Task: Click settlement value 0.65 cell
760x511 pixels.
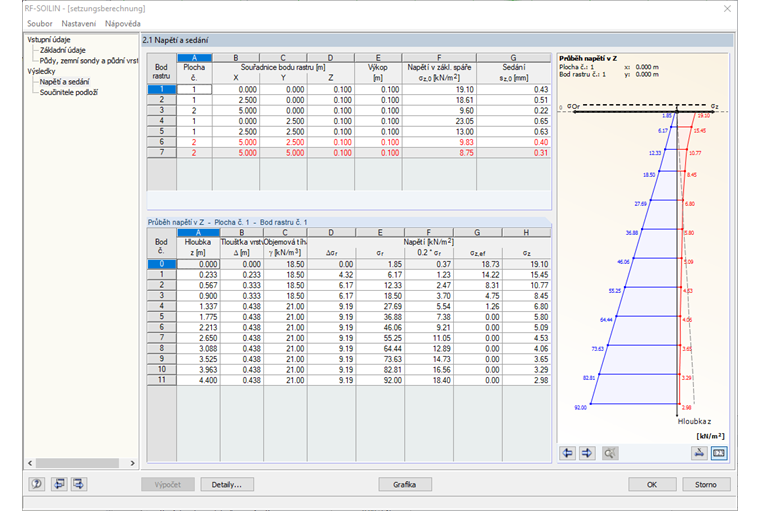Action: tap(514, 121)
